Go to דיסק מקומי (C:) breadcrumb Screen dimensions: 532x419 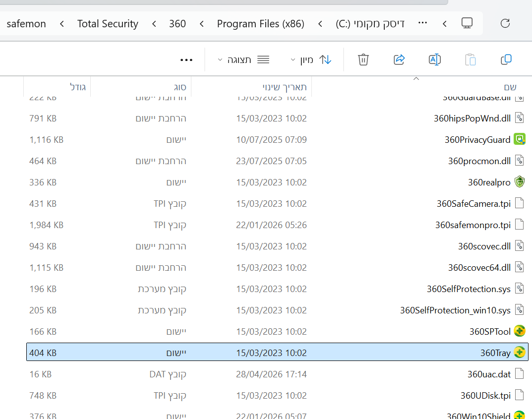(370, 24)
